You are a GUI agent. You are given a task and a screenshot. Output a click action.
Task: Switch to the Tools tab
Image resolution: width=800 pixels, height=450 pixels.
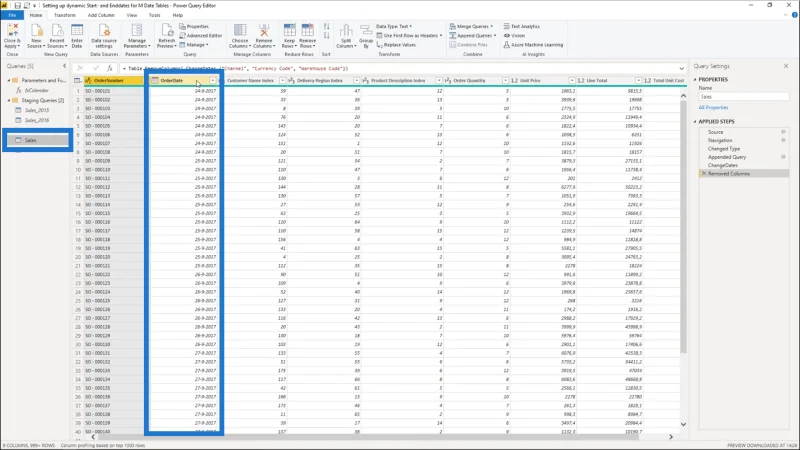tap(154, 15)
